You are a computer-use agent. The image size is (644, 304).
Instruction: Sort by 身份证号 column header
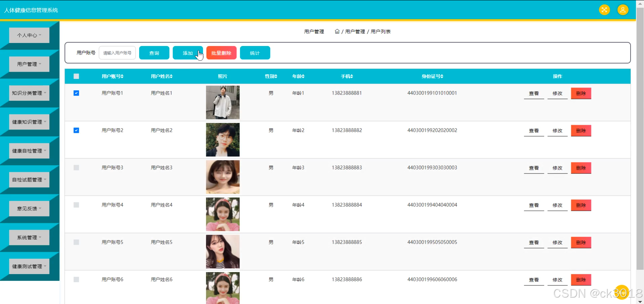click(432, 77)
